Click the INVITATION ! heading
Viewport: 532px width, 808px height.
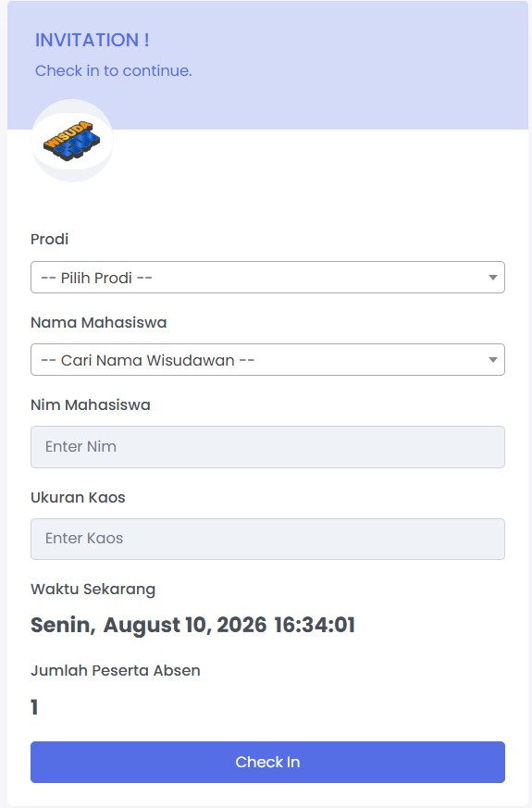click(93, 40)
